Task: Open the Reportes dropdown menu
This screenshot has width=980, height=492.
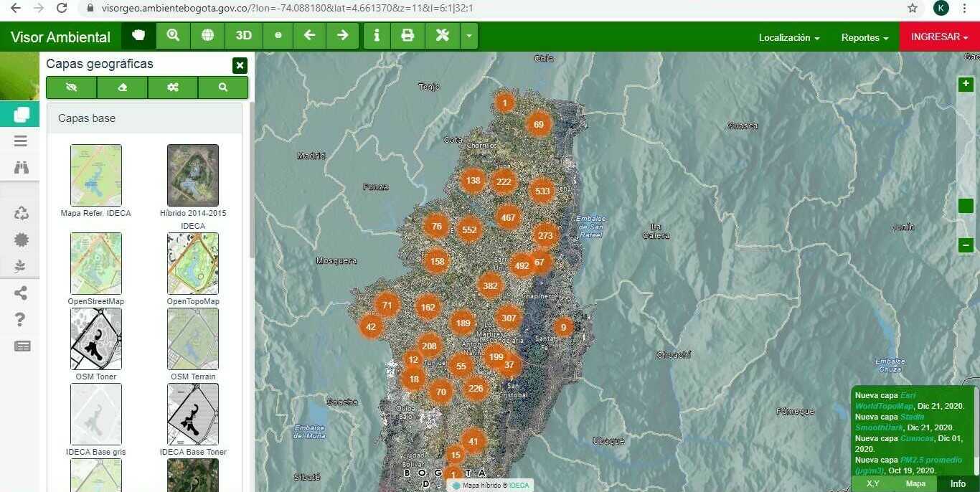Action: pos(864,37)
